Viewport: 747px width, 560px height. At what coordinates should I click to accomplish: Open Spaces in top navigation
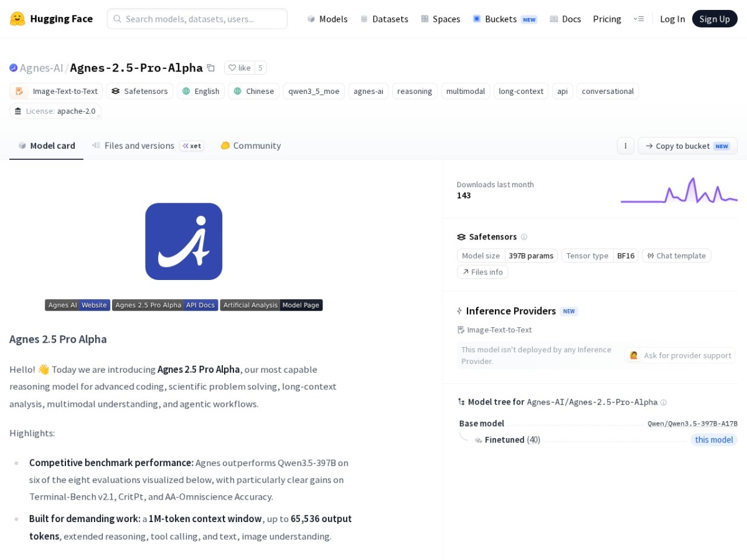click(x=441, y=19)
